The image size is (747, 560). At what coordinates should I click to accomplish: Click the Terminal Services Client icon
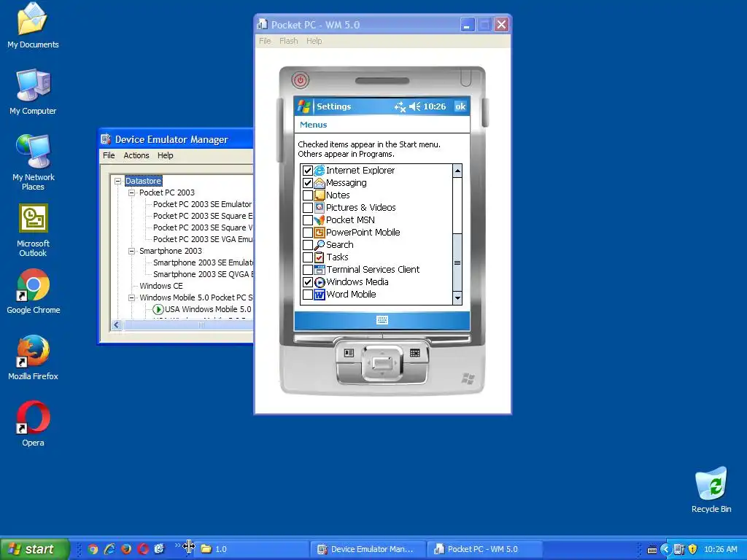click(x=320, y=270)
